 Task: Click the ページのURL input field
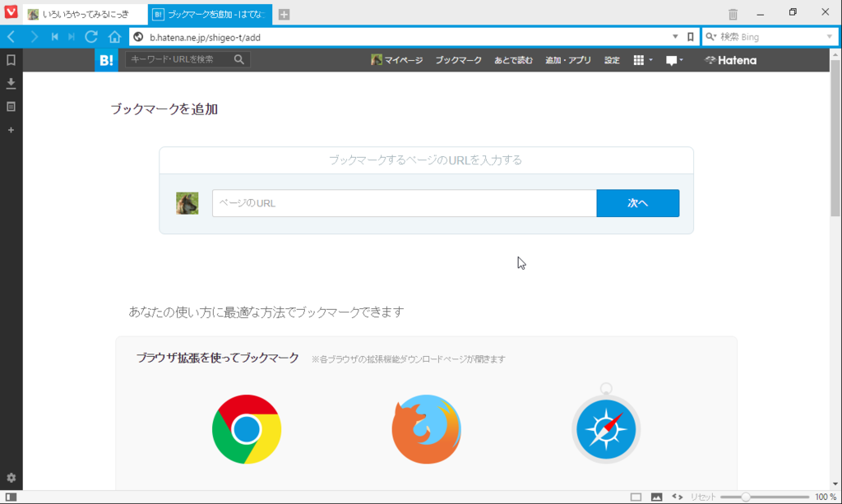[x=404, y=203]
